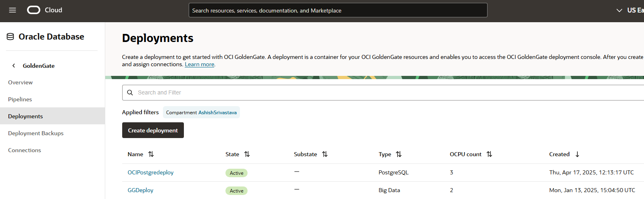This screenshot has height=199, width=644.
Task: Sort table by State column arrows
Action: click(x=247, y=154)
